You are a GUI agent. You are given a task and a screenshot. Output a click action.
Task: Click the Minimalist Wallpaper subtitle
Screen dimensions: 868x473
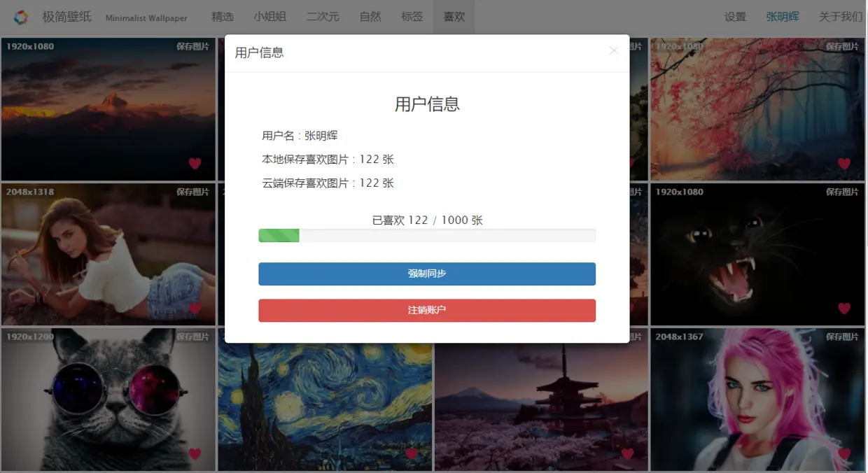[146, 18]
